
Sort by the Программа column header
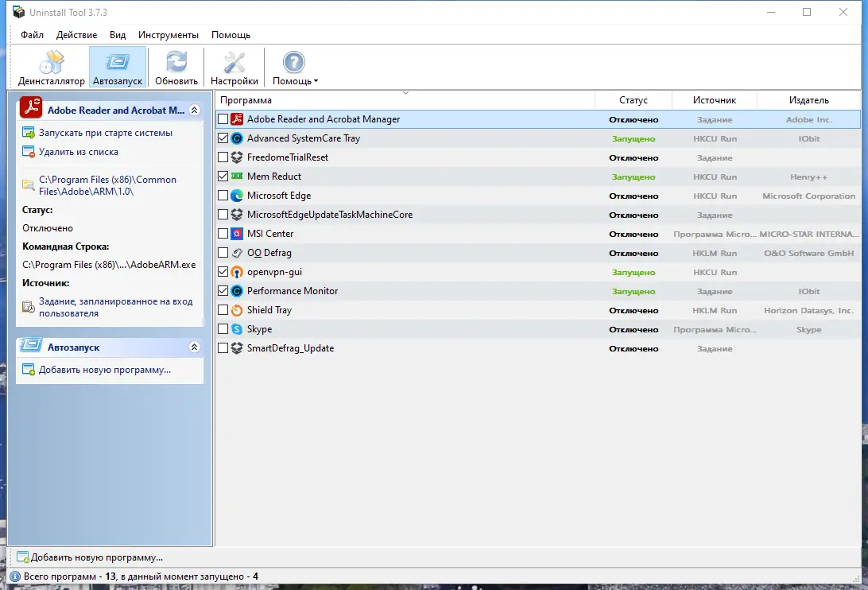[x=405, y=100]
